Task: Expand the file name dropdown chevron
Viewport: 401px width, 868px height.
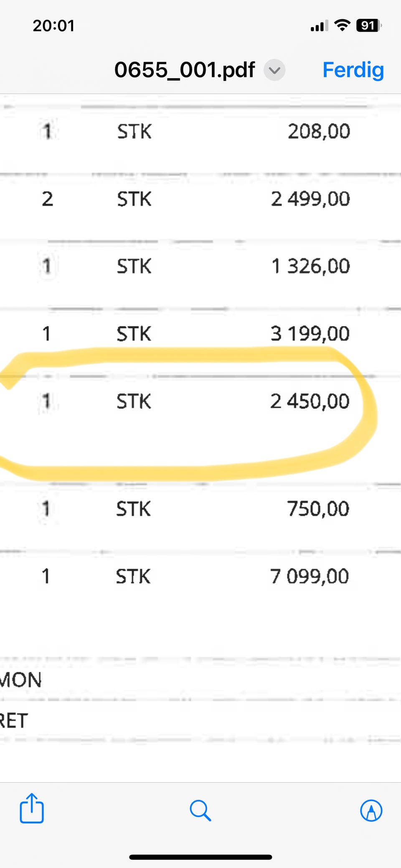Action: pyautogui.click(x=274, y=70)
